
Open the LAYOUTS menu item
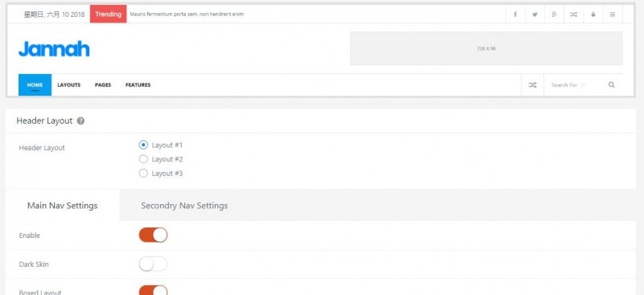click(69, 85)
